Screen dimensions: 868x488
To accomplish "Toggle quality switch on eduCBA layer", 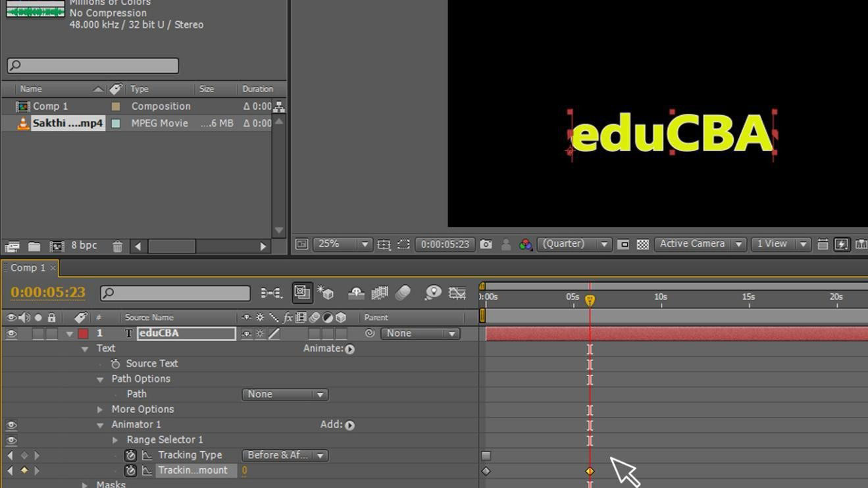I will coord(274,333).
